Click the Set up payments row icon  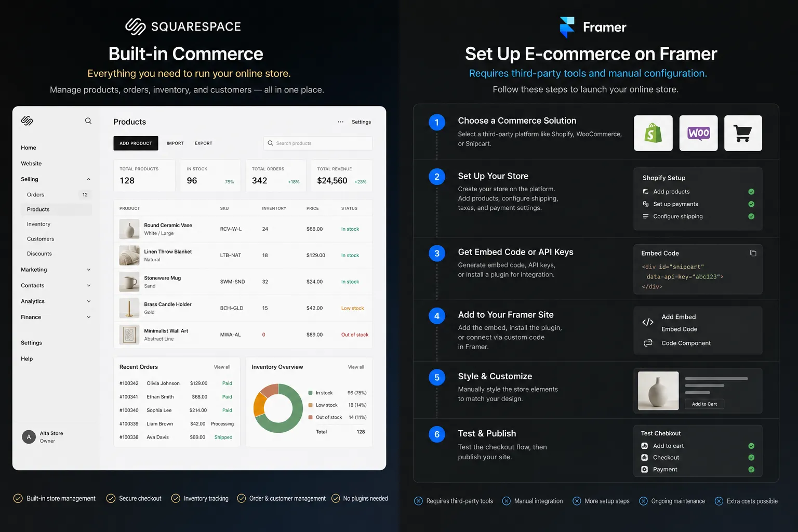click(646, 204)
